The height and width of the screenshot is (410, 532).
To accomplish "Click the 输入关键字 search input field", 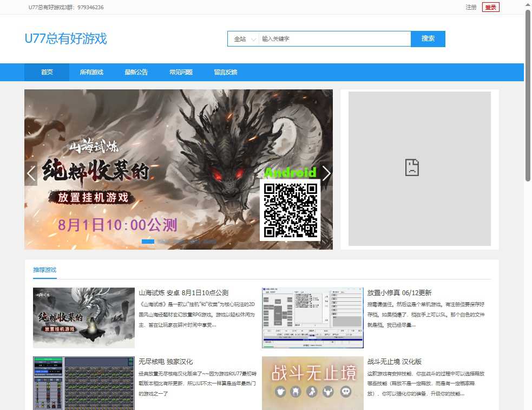I will pyautogui.click(x=334, y=39).
